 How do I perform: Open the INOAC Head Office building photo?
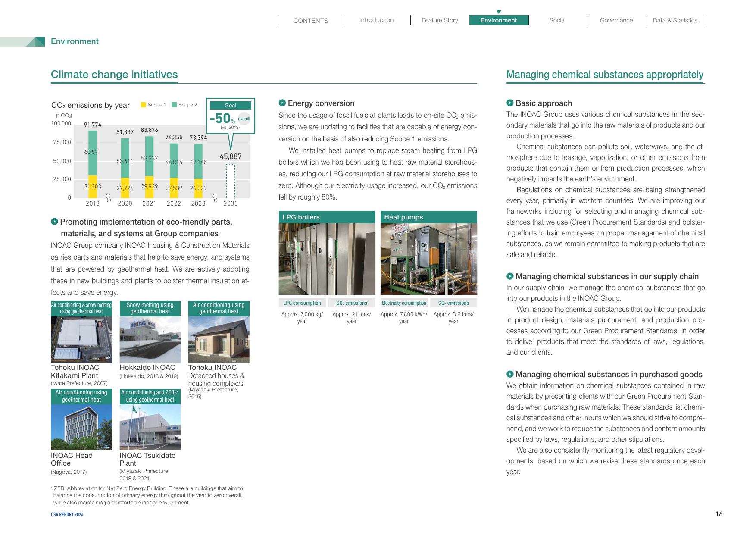pos(81,427)
